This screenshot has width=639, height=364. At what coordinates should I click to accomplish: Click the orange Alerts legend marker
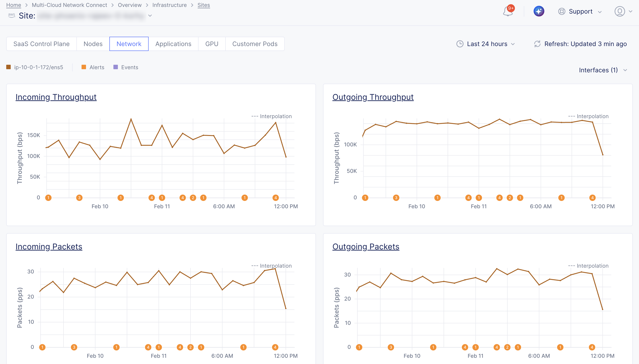tap(84, 67)
